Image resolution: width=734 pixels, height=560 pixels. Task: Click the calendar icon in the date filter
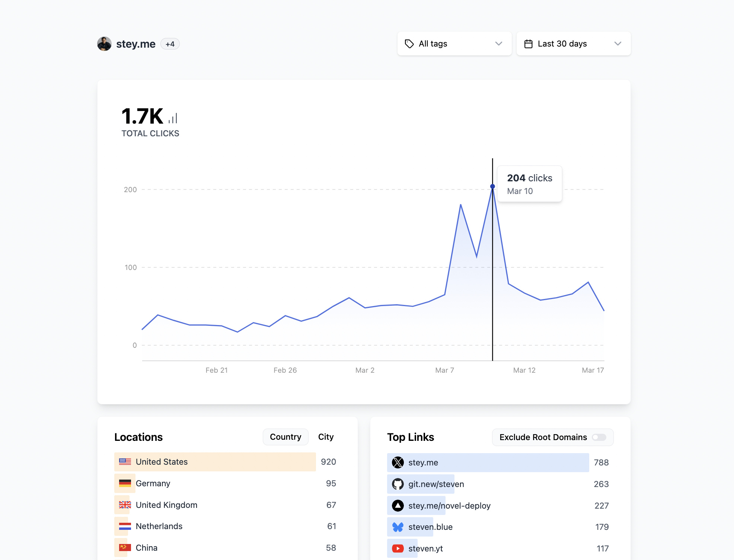529,44
